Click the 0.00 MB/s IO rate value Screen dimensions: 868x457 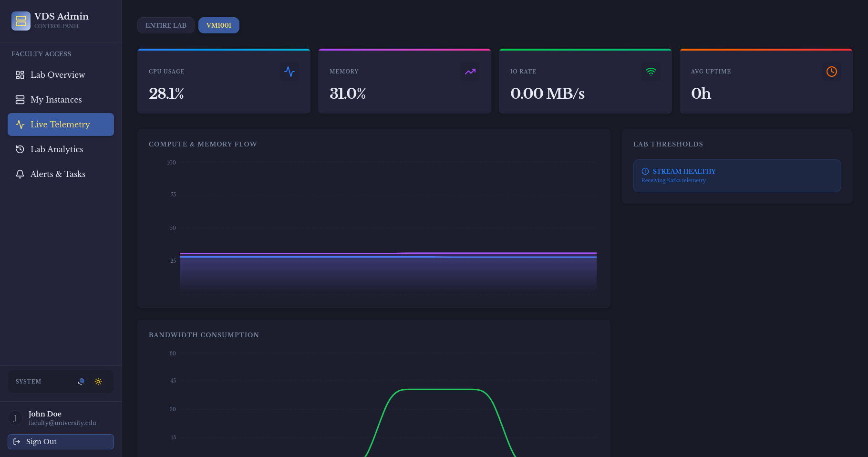click(548, 93)
